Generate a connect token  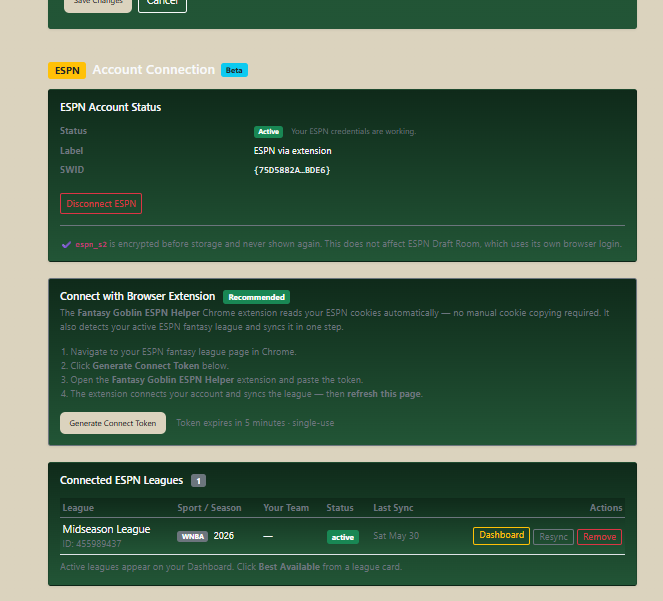tap(113, 423)
